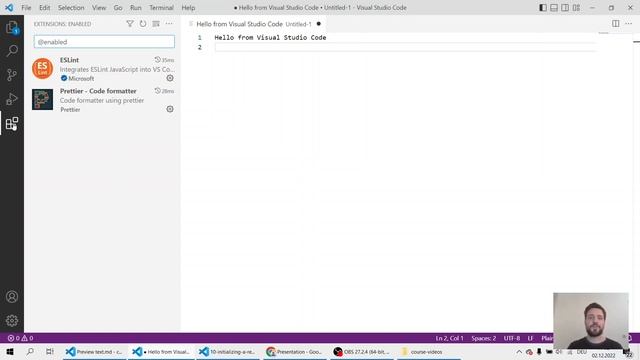Open Prettier - Code formatter title

coord(98,91)
